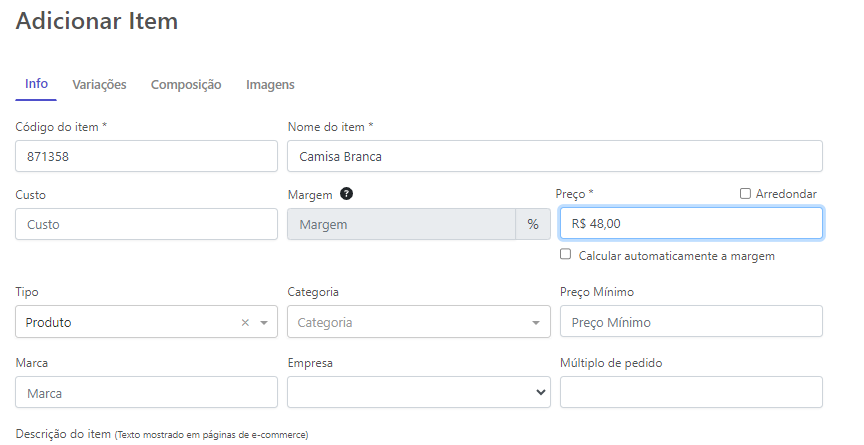The image size is (864, 445).
Task: Toggle Calcular automaticamente a margem checkbox
Action: click(566, 255)
